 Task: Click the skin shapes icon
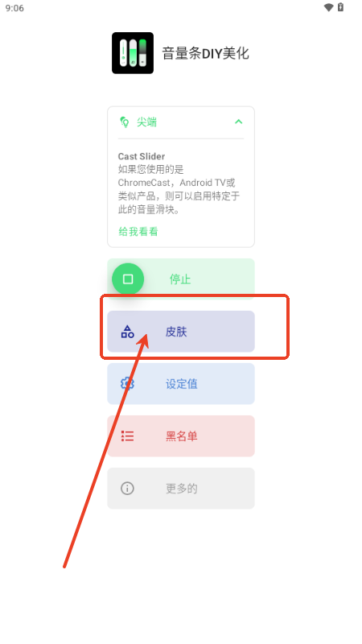[127, 332]
